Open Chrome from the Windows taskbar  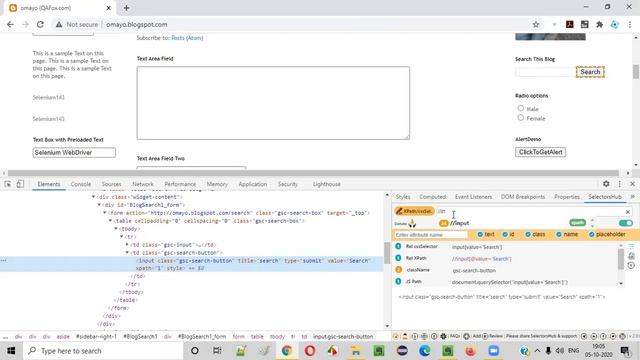click(287, 351)
